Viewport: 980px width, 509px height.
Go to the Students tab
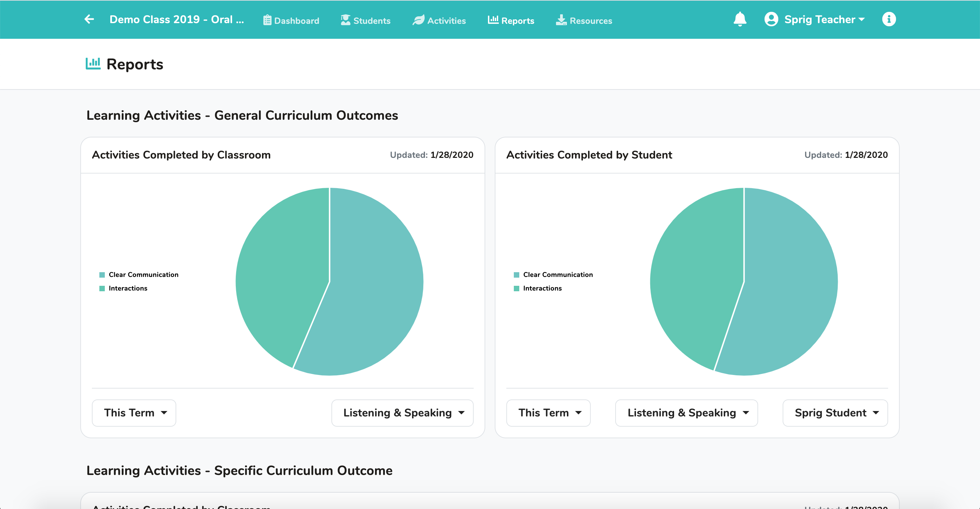(x=365, y=20)
